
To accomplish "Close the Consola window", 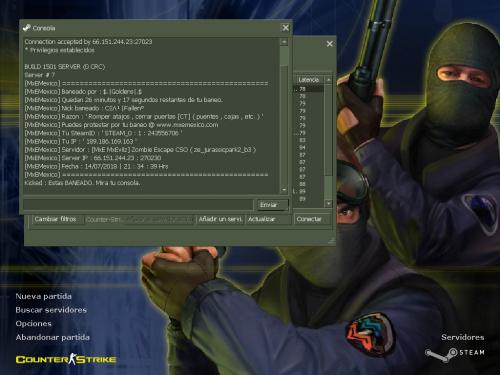I will click(x=286, y=28).
